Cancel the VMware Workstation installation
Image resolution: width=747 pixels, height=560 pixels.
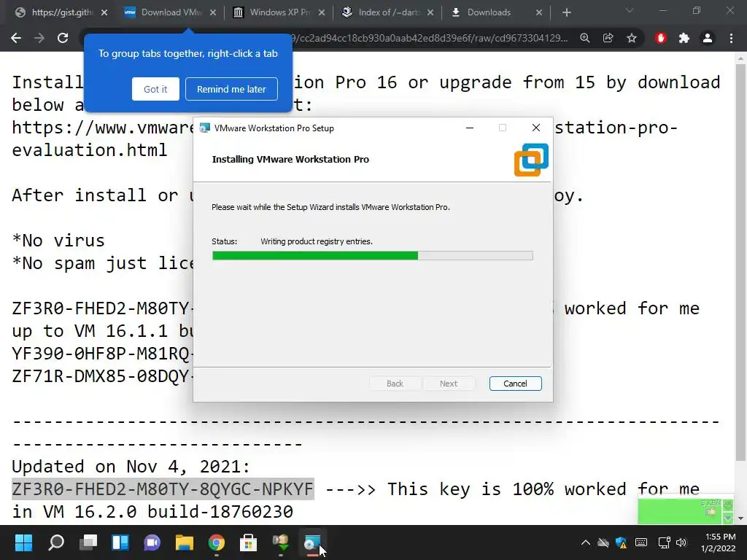515,384
